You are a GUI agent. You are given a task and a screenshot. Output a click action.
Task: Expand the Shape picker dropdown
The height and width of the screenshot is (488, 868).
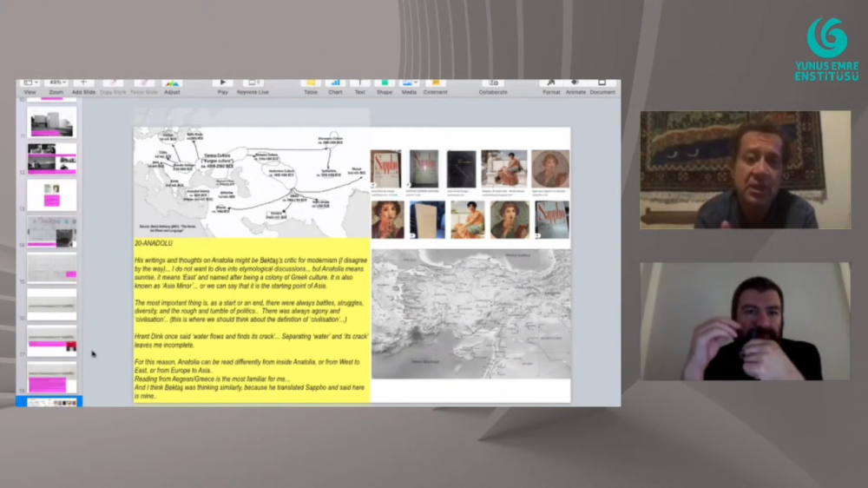(x=384, y=83)
